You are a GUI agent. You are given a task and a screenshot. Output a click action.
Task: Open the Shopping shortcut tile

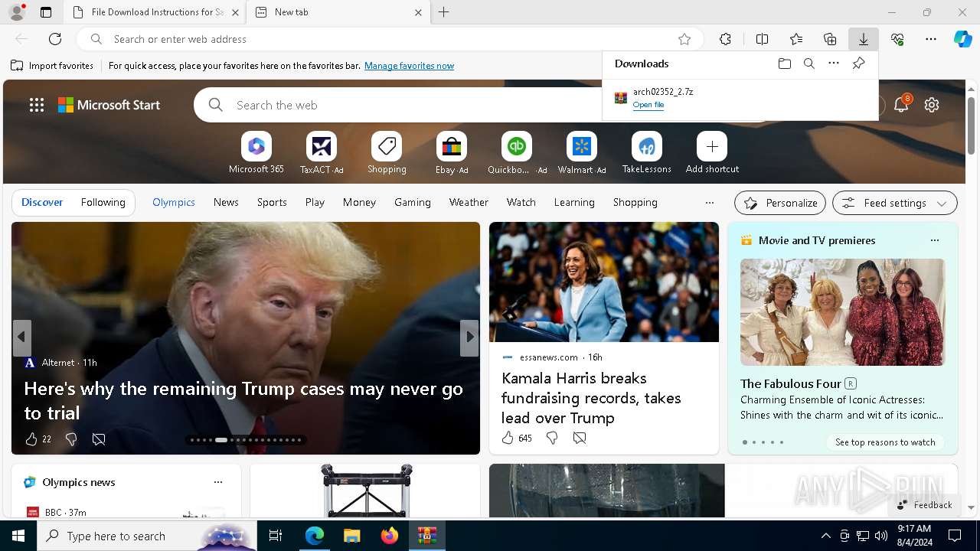[x=387, y=153]
